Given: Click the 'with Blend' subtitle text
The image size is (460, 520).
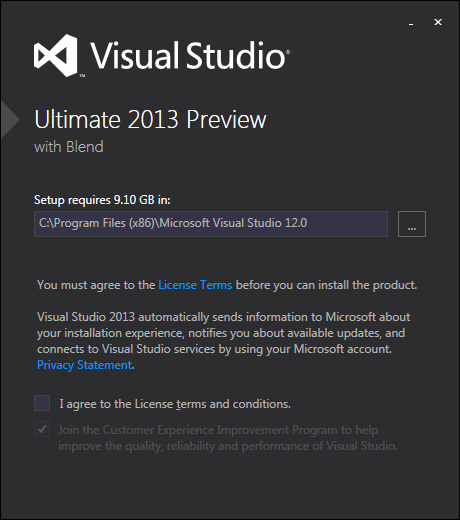Looking at the screenshot, I should pos(69,147).
